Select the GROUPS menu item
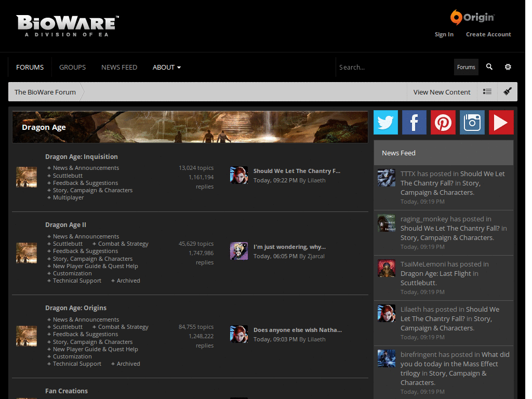This screenshot has width=532, height=399. point(72,67)
